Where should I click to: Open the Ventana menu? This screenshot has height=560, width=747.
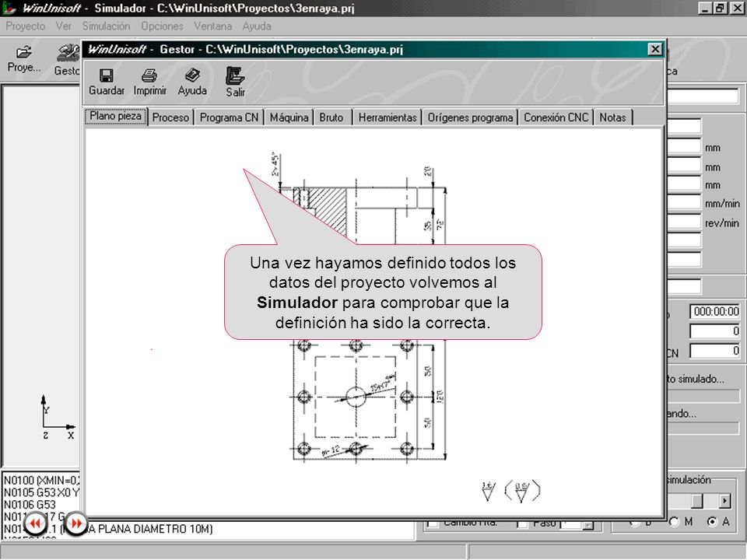(x=212, y=26)
